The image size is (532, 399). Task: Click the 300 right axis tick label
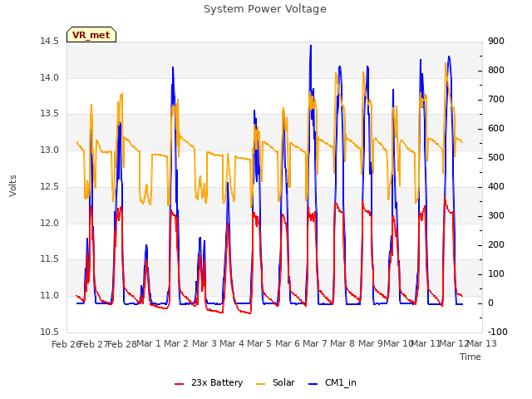click(x=496, y=216)
